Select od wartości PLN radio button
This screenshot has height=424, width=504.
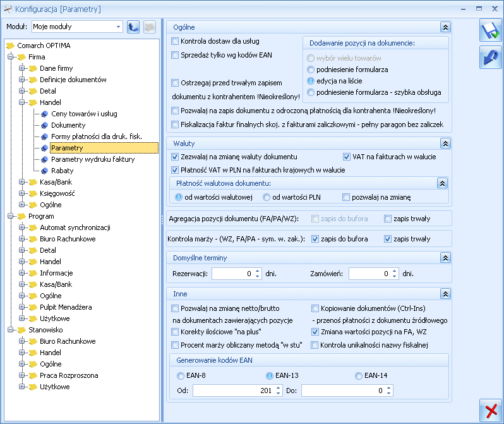pyautogui.click(x=267, y=197)
